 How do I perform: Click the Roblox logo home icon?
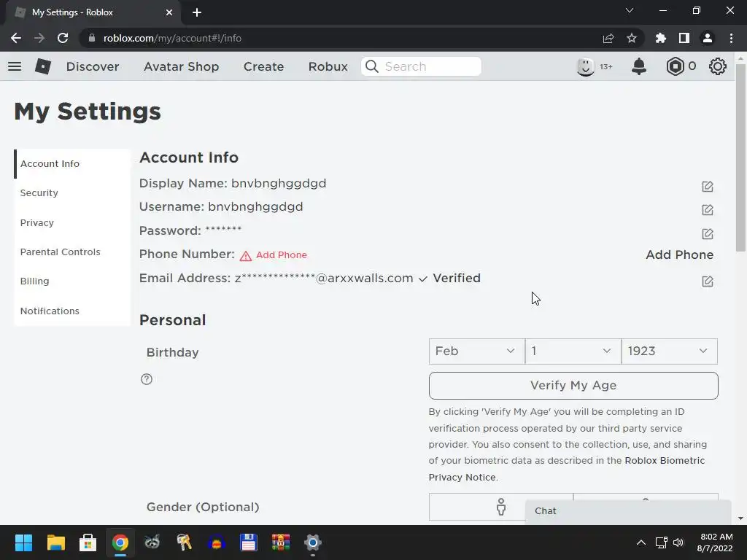(x=43, y=66)
